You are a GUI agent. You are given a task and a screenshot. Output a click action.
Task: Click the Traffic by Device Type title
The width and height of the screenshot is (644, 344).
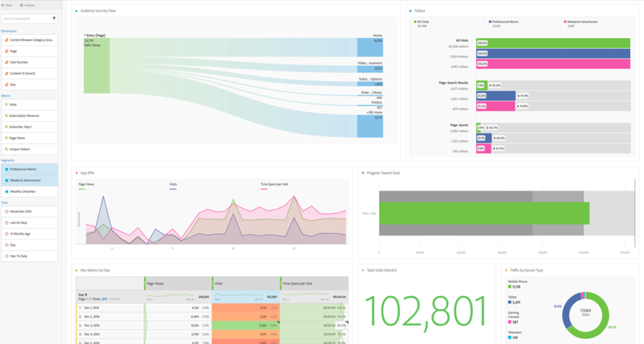[x=526, y=270]
